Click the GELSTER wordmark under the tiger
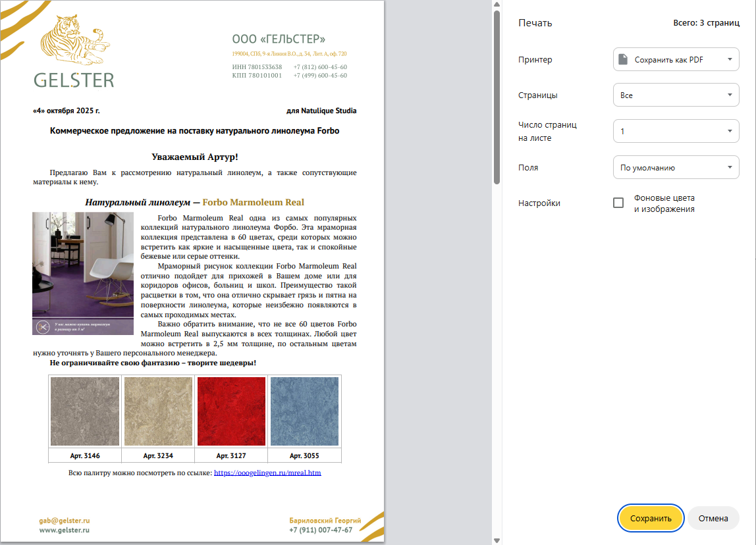Screen dimensions: 756x545 [74, 80]
